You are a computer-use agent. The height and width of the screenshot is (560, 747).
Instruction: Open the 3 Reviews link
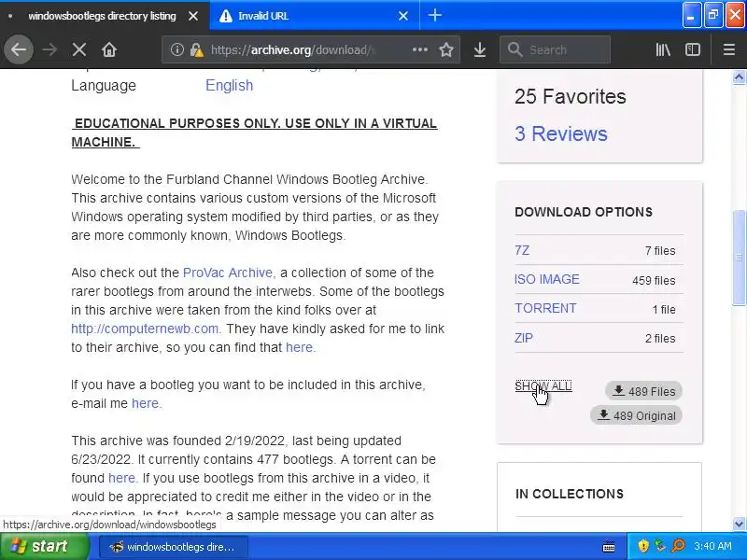561,133
